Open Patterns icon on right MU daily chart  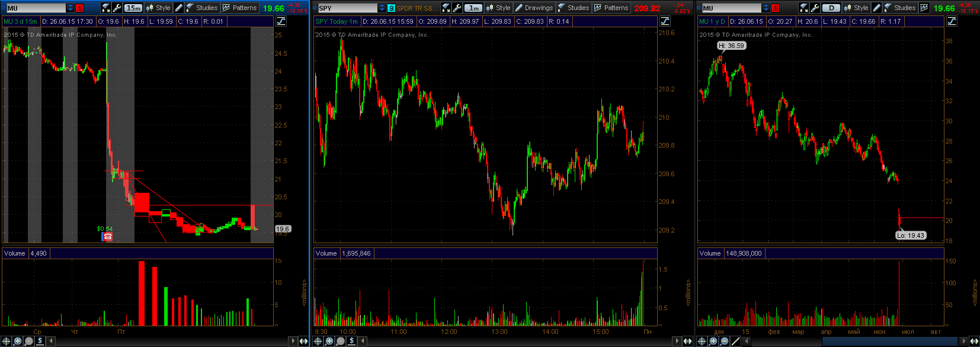tap(924, 8)
